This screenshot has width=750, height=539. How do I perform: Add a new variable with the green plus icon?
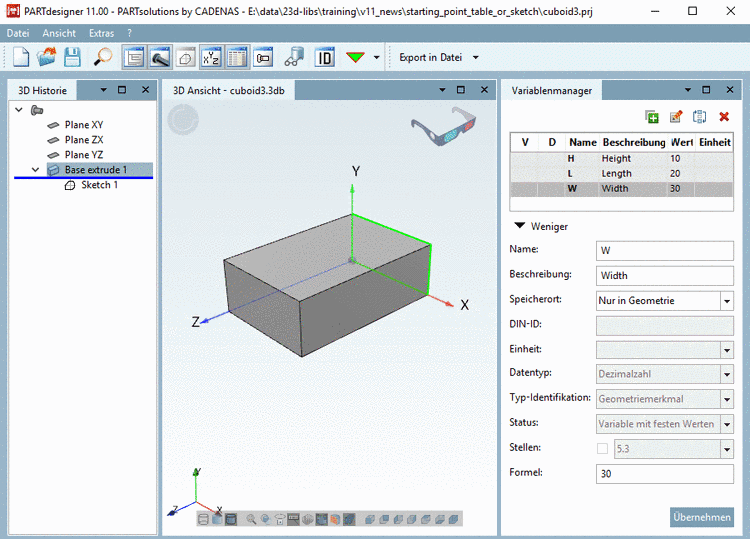(651, 117)
